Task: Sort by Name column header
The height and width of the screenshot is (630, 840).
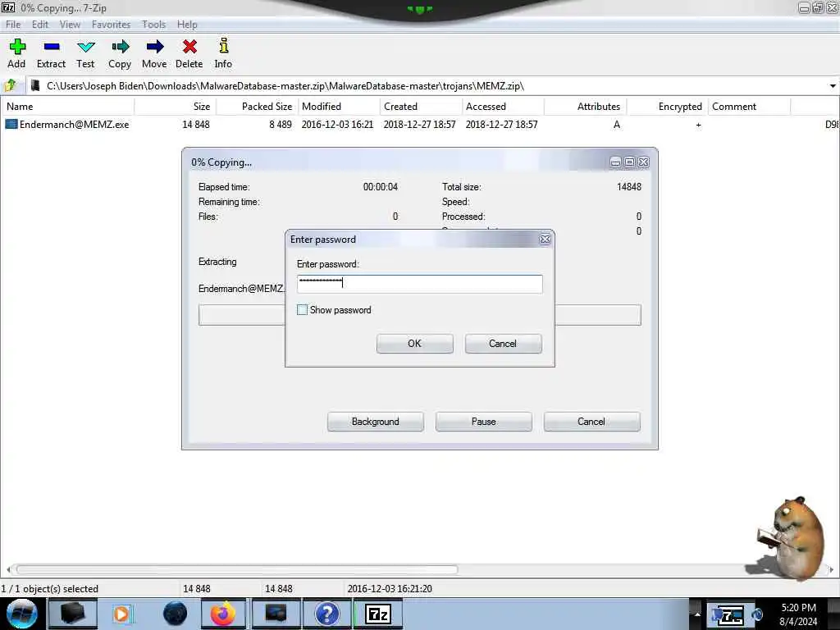Action: [67, 107]
